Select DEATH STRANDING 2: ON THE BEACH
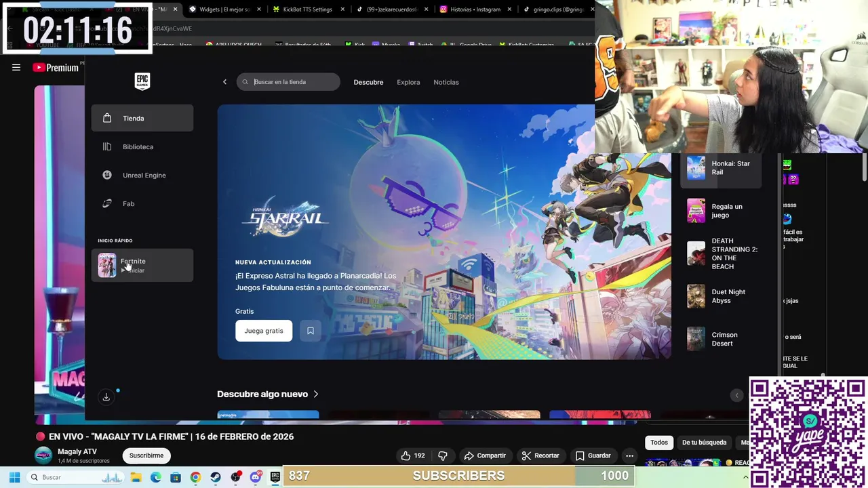The height and width of the screenshot is (488, 868). coord(721,253)
